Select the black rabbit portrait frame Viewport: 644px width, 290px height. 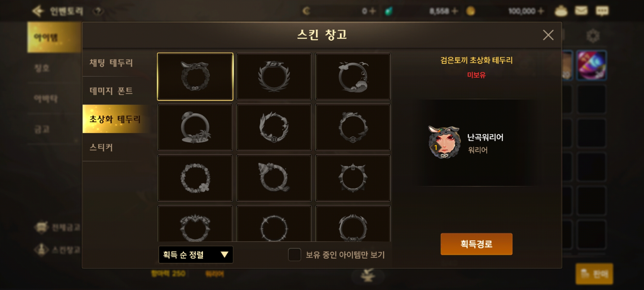tap(195, 77)
